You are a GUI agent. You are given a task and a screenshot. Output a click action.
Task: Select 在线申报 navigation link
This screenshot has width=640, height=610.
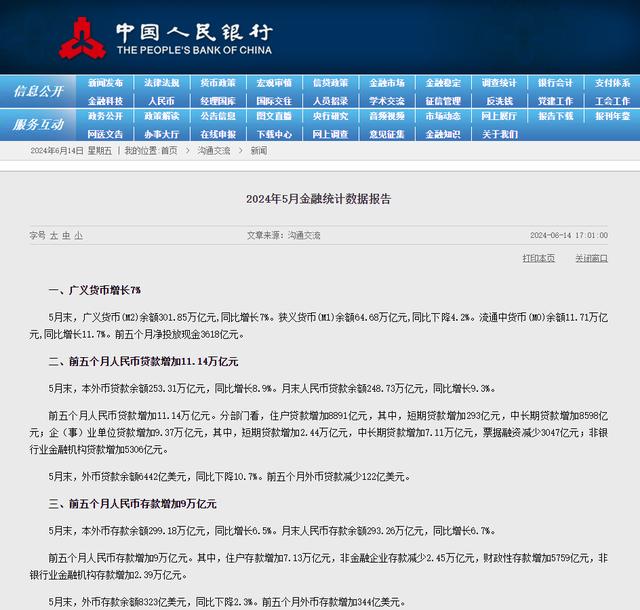pos(218,134)
